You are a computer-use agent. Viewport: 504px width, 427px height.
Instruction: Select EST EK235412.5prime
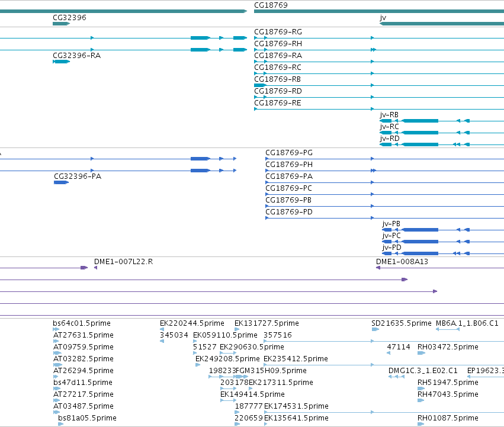click(296, 359)
